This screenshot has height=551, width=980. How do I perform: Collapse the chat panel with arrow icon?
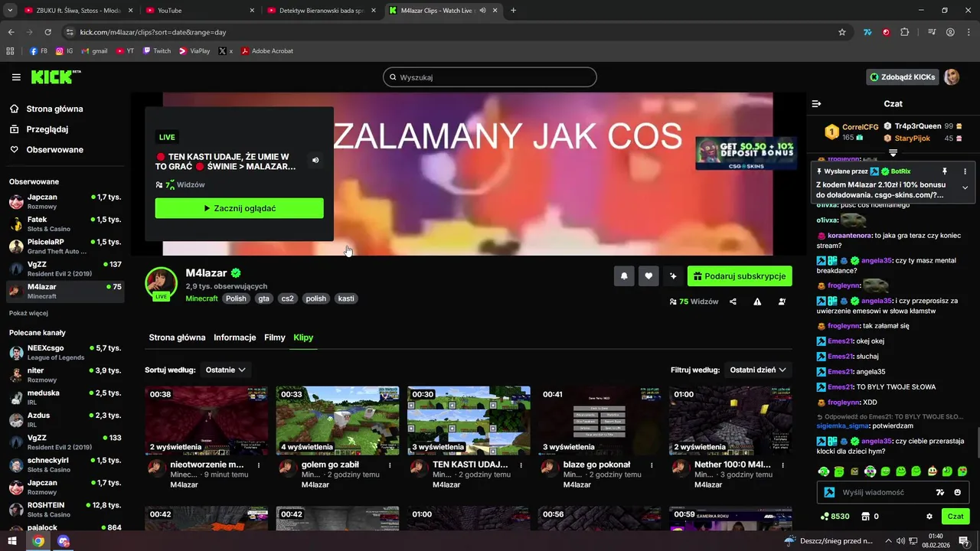(816, 103)
